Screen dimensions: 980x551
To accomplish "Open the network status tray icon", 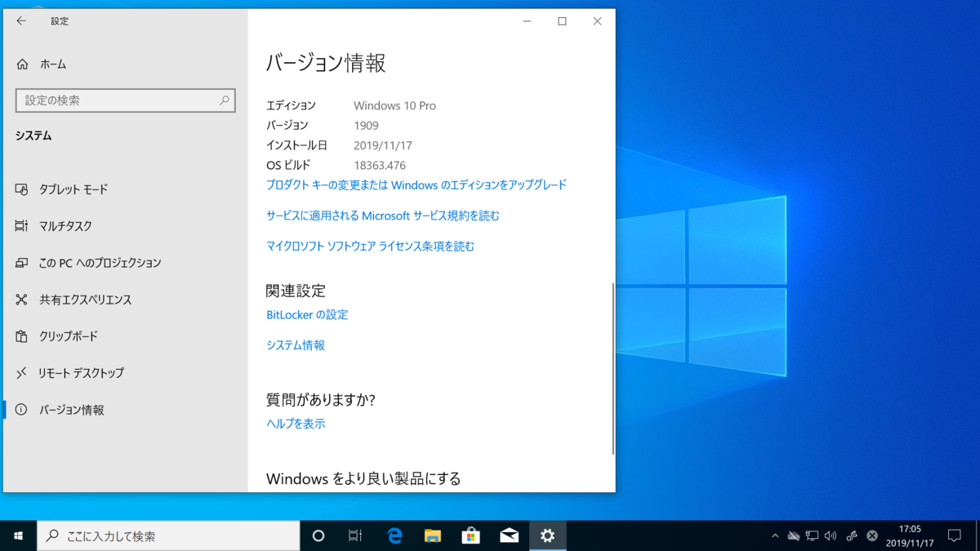I will (812, 536).
